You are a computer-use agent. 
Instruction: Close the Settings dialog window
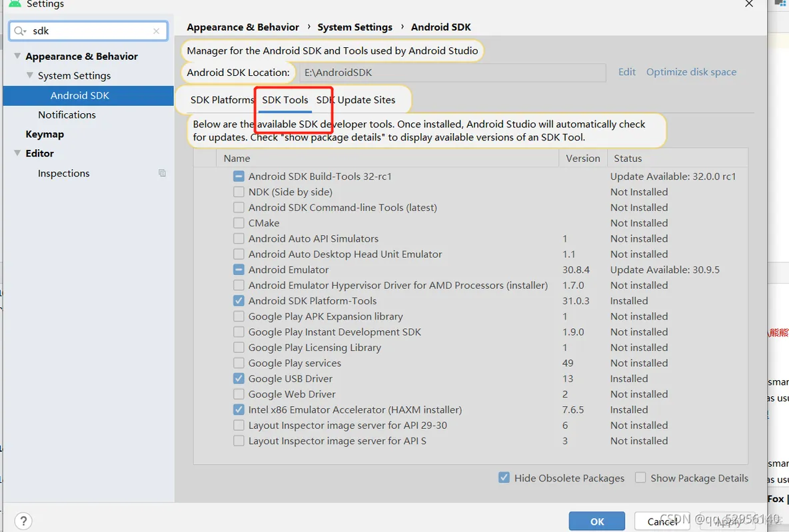point(749,4)
